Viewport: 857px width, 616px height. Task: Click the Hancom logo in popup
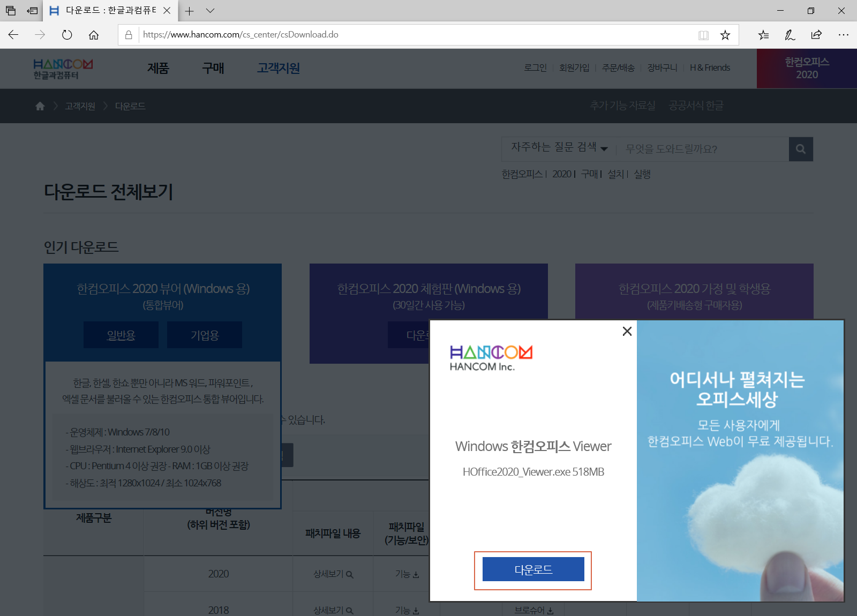coord(491,358)
